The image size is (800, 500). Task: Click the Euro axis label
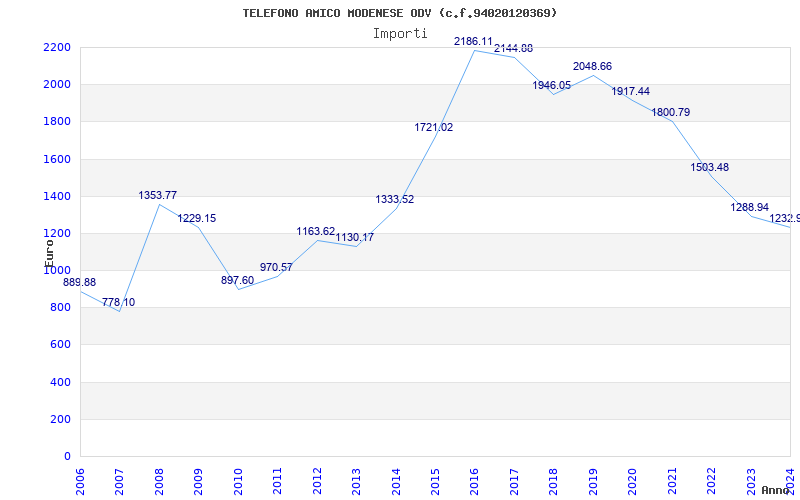tap(49, 253)
